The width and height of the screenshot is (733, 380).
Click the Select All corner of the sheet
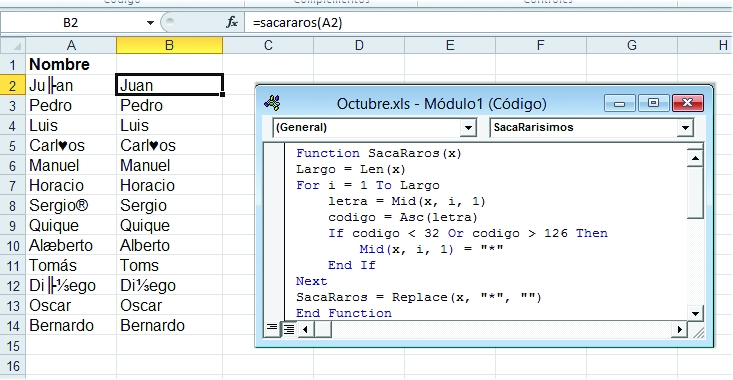tap(13, 45)
